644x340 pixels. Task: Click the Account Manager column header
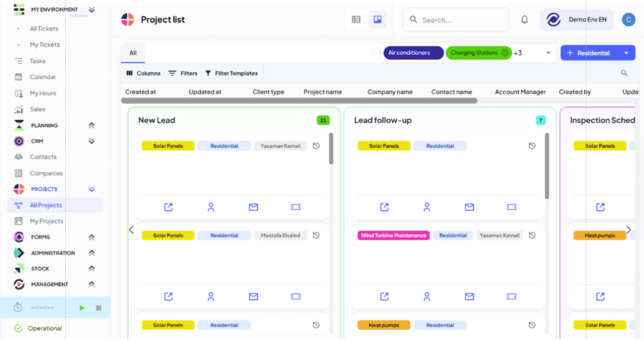click(x=520, y=92)
